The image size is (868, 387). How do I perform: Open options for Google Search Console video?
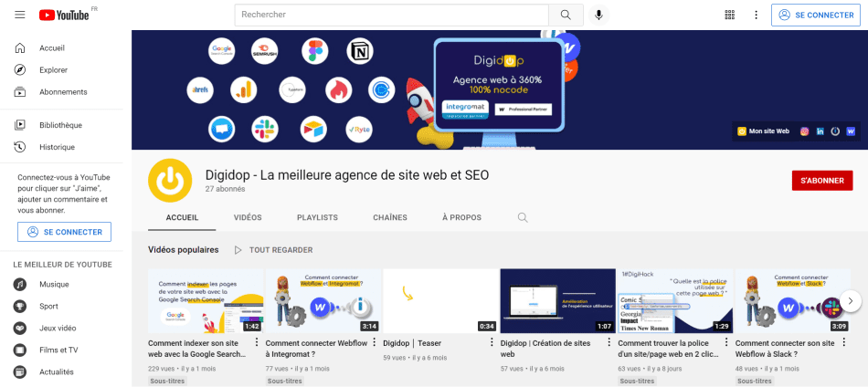[257, 343]
